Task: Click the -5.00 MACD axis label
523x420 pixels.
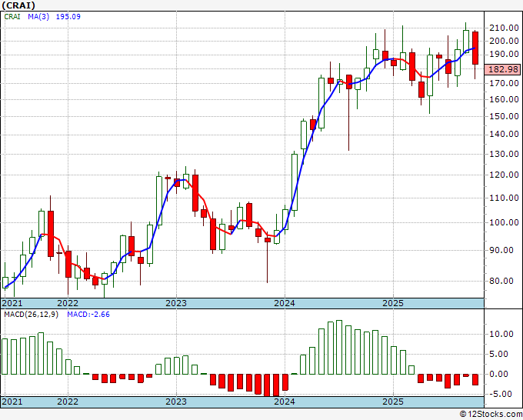Action: point(501,394)
